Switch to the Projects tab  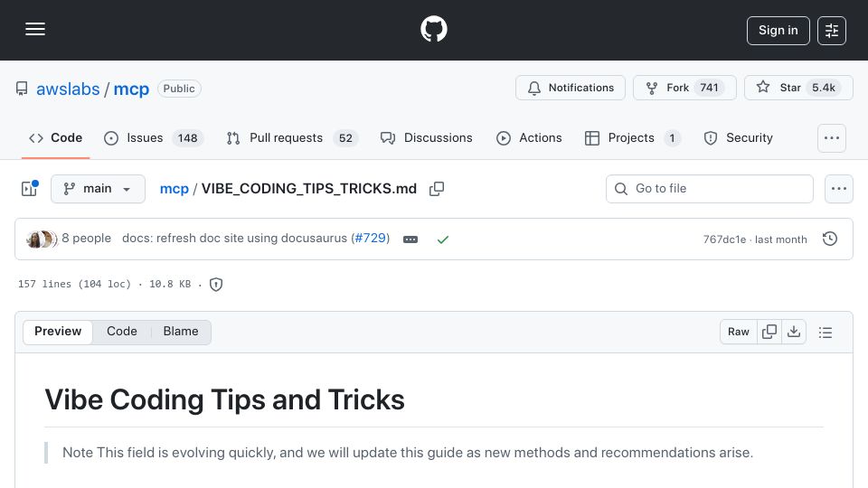tap(633, 137)
